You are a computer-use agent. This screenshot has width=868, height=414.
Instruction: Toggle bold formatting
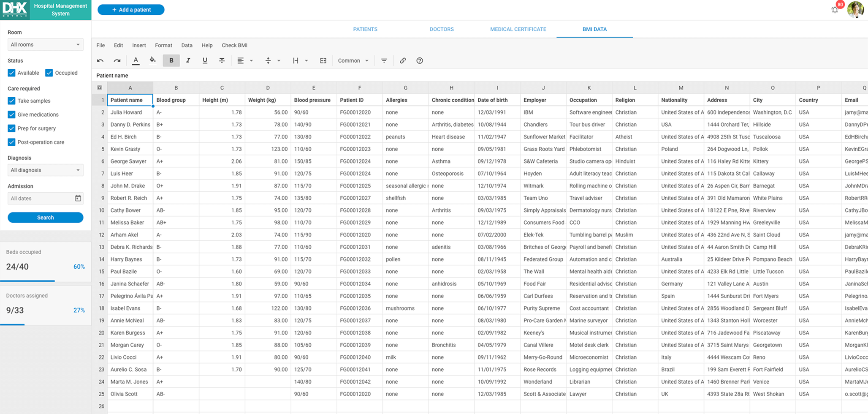click(x=171, y=60)
